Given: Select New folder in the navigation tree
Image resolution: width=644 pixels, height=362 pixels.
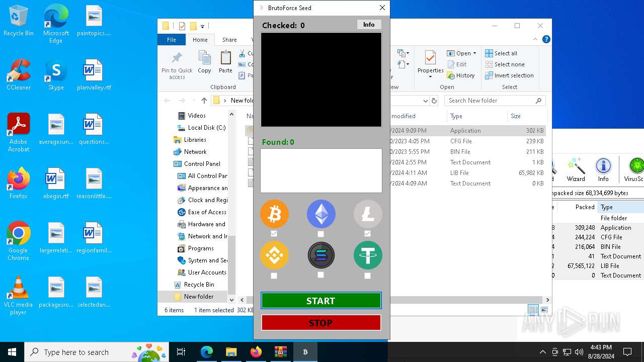Looking at the screenshot, I should pyautogui.click(x=194, y=297).
